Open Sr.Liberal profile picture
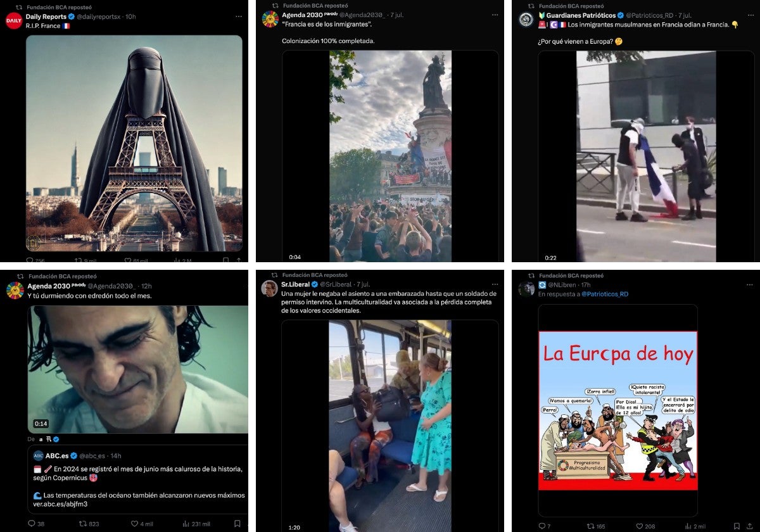 (x=270, y=288)
